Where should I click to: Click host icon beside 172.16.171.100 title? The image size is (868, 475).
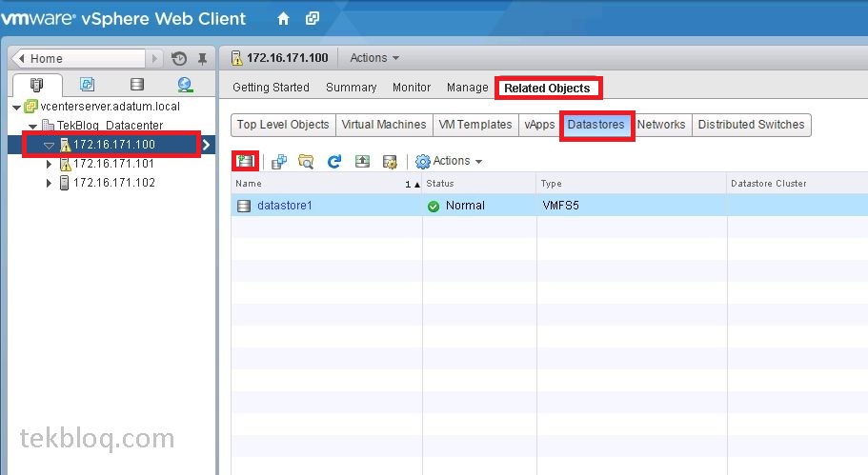click(x=237, y=58)
